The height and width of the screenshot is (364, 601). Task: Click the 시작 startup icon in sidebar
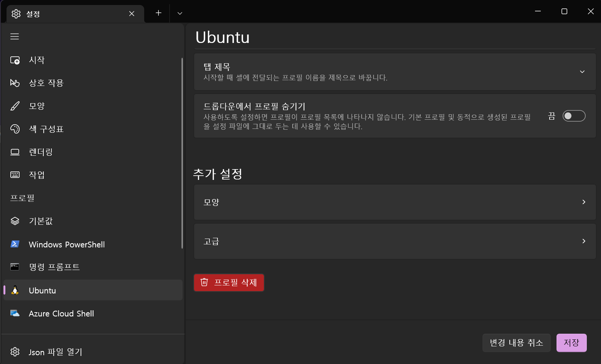click(15, 60)
